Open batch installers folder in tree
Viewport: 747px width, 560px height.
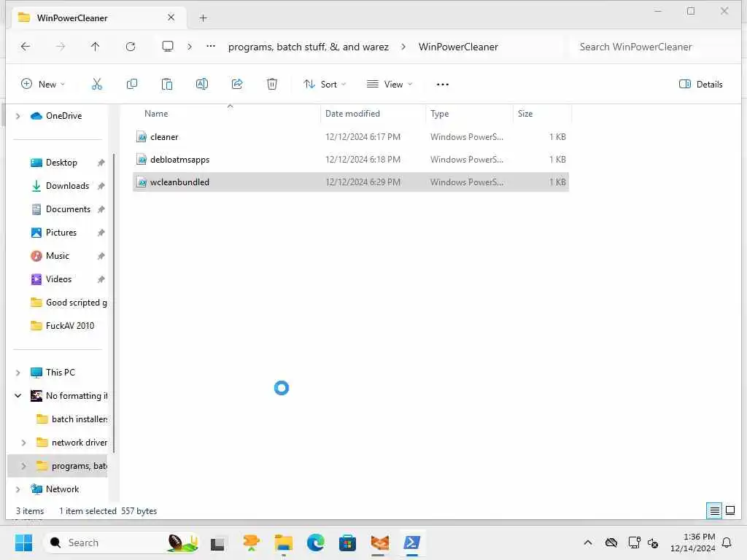pyautogui.click(x=71, y=419)
